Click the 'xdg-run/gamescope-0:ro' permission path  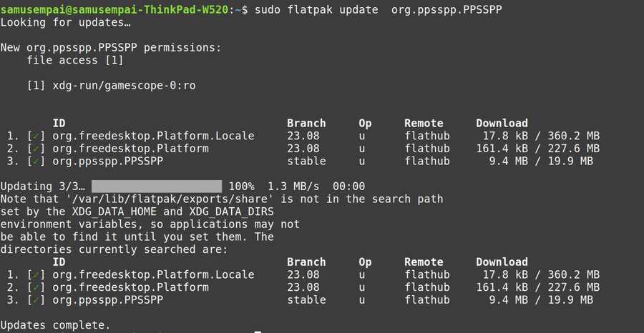(124, 86)
